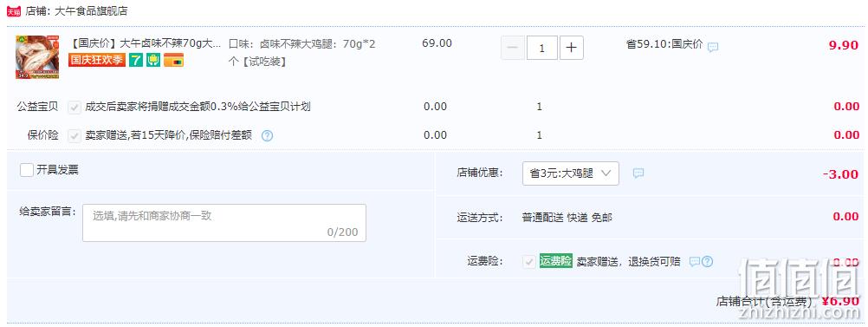Click the 给卖家留言 message text box
The width and height of the screenshot is (868, 327).
224,223
